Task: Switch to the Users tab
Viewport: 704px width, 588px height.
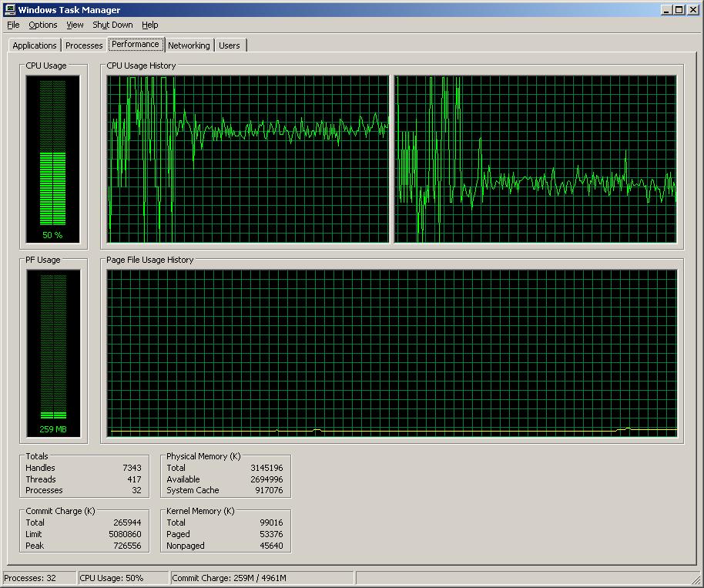Action: tap(230, 45)
